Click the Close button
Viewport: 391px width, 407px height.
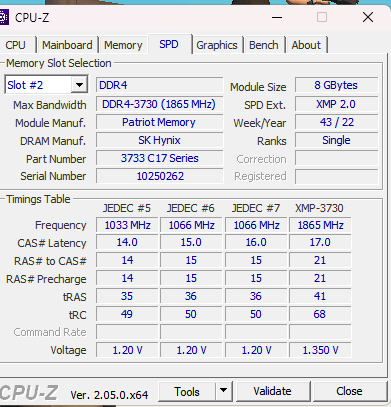click(x=349, y=391)
